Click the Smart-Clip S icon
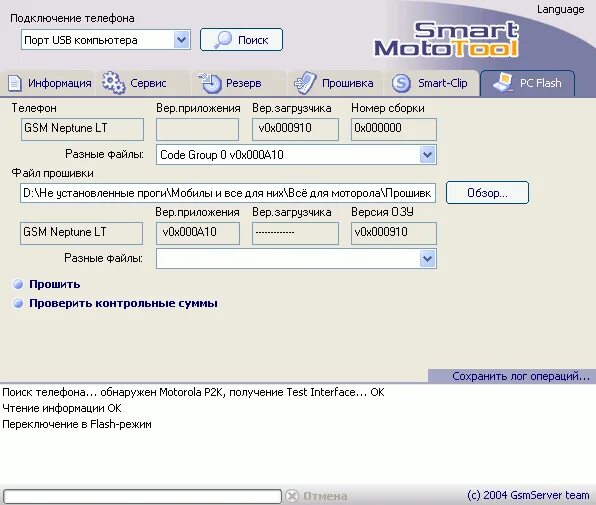This screenshot has width=596, height=505. [401, 83]
